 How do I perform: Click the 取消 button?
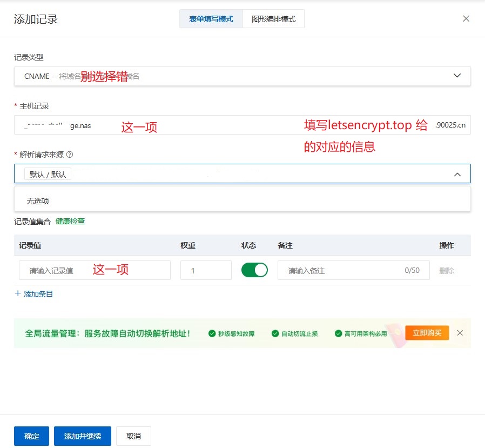[x=133, y=436]
